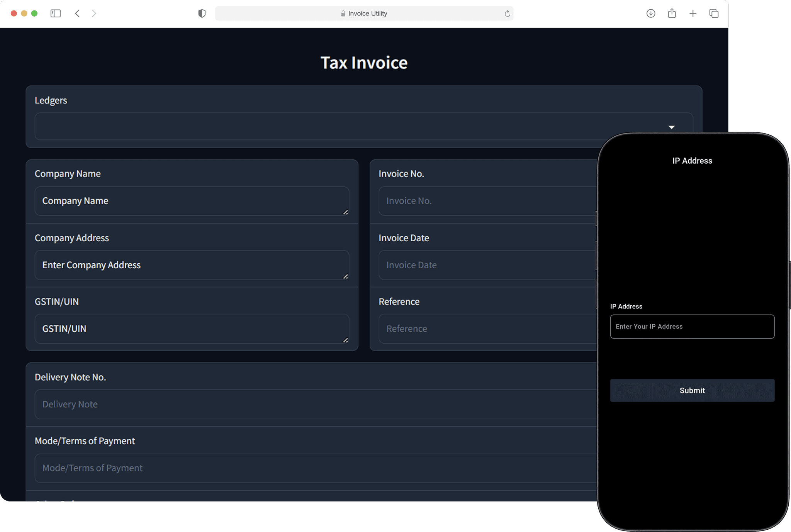Click the forward navigation arrow
The height and width of the screenshot is (532, 791).
pyautogui.click(x=94, y=13)
